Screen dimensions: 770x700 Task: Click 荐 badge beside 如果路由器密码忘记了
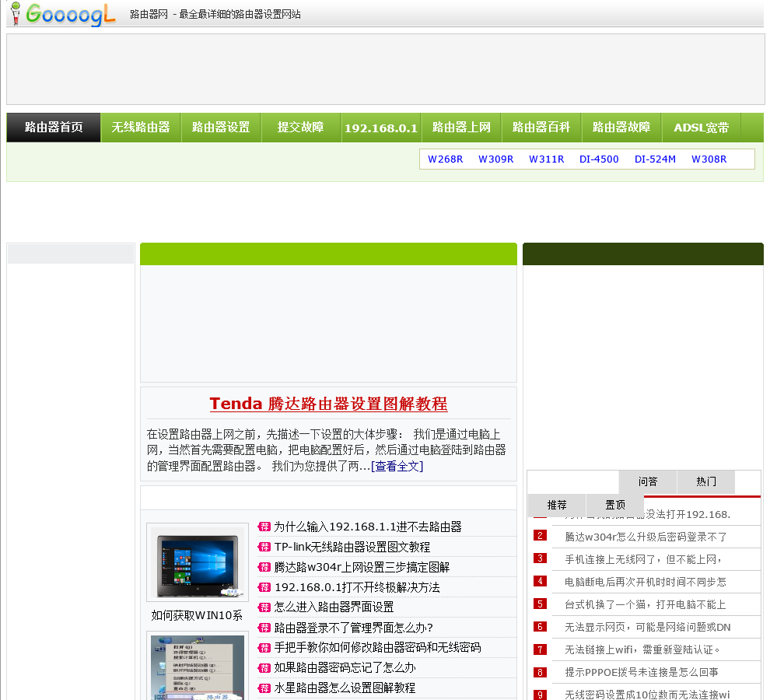click(264, 668)
